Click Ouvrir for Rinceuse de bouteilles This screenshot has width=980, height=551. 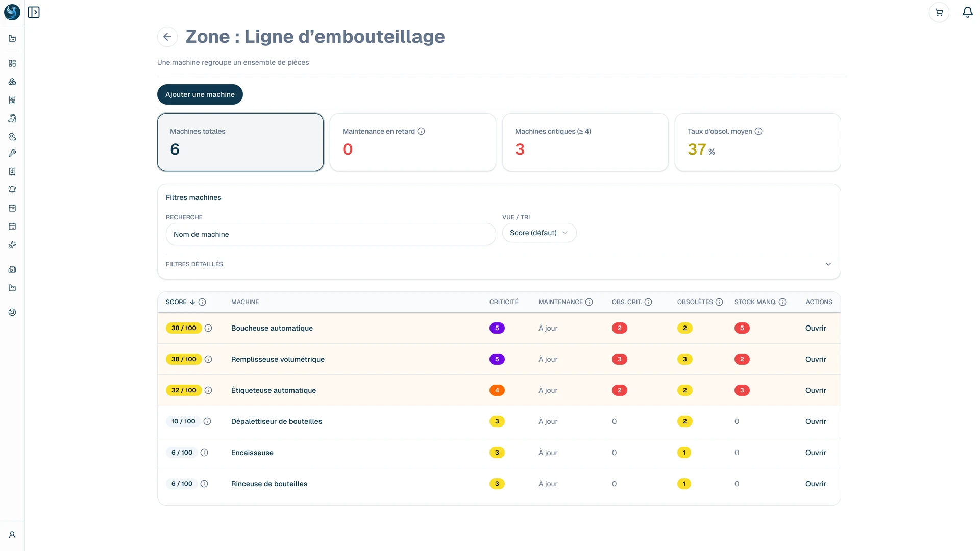pos(816,484)
